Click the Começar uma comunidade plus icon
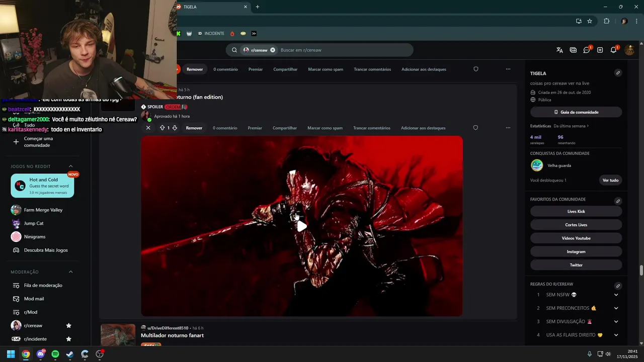 (16, 142)
